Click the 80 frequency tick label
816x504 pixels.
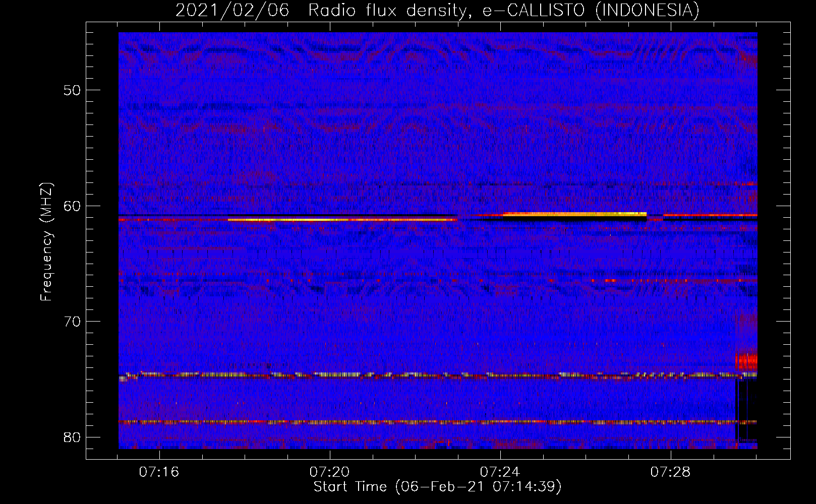72,437
